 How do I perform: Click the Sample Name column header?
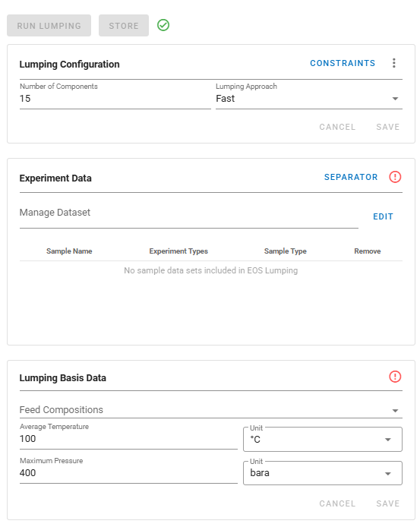pyautogui.click(x=69, y=251)
